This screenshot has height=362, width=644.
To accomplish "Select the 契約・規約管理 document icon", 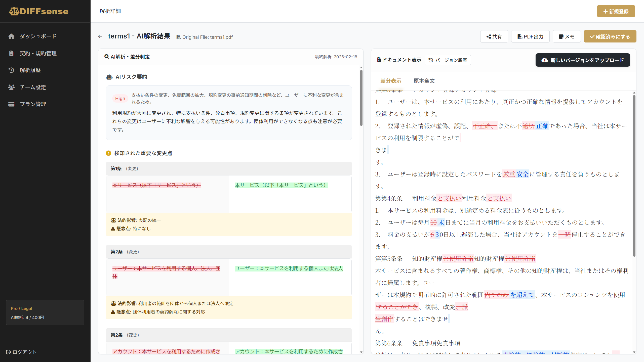I will click(12, 53).
